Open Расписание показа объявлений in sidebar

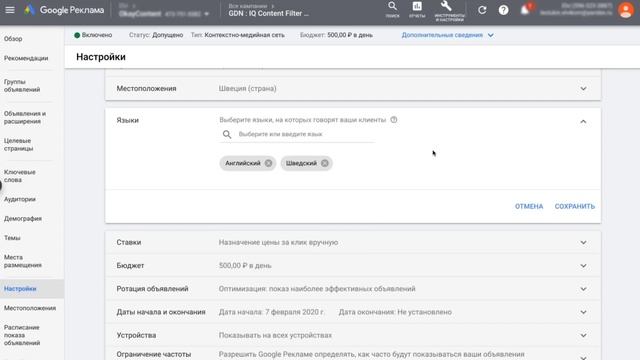(22, 335)
